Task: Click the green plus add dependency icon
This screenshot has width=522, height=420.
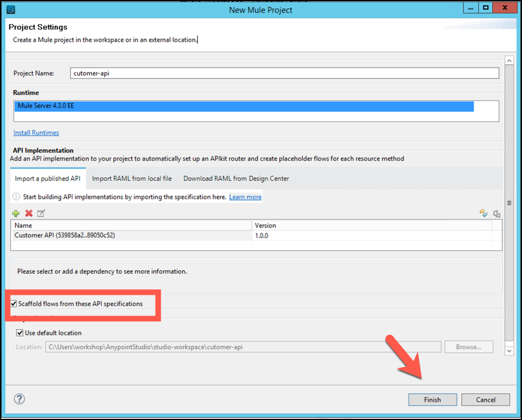Action: [x=16, y=213]
